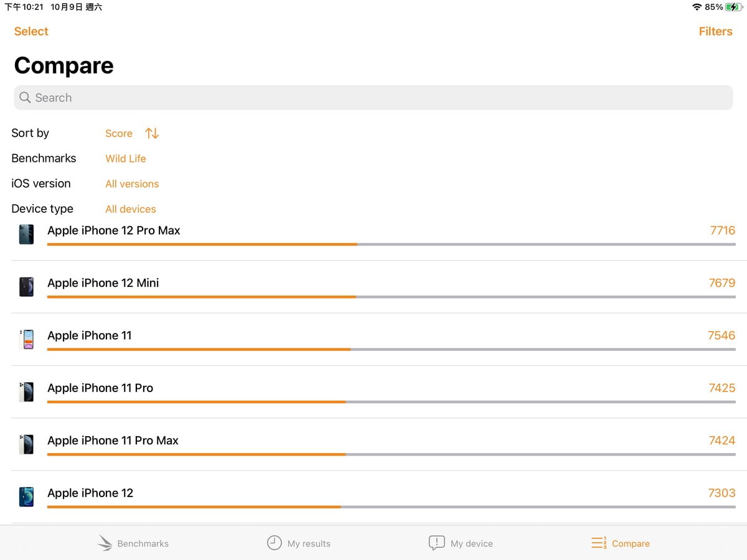Image resolution: width=747 pixels, height=560 pixels.
Task: Click the battery charging icon
Action: (734, 7)
